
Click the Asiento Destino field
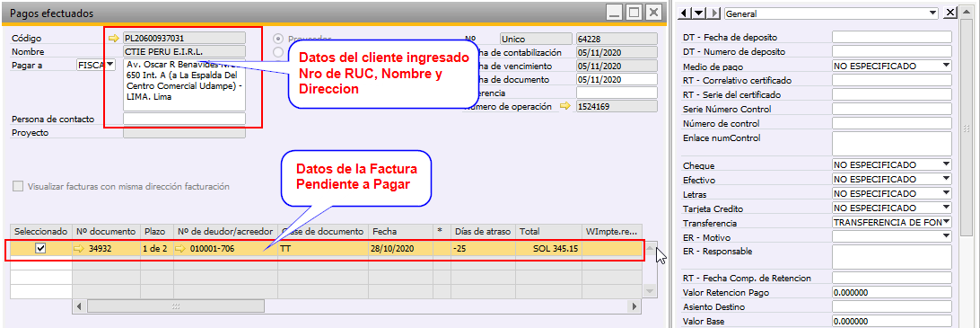click(x=892, y=306)
